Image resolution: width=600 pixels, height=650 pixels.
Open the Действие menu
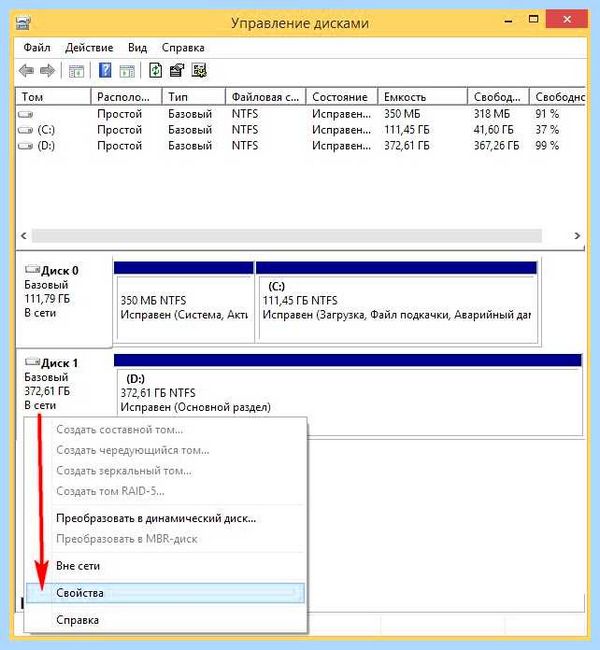point(89,48)
